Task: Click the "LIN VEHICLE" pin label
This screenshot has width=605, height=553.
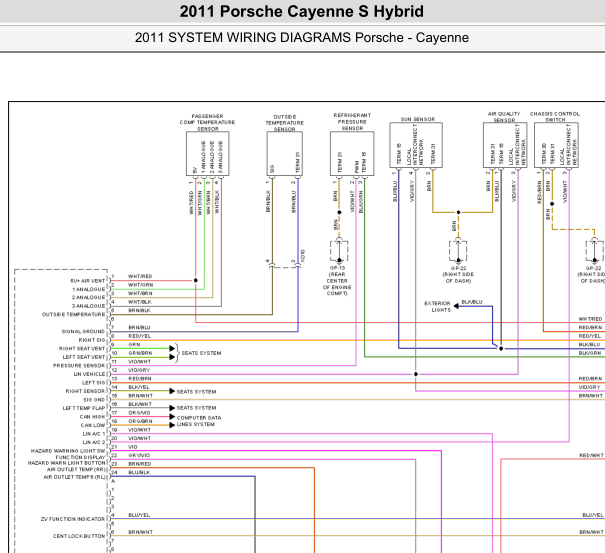Action: pyautogui.click(x=89, y=374)
